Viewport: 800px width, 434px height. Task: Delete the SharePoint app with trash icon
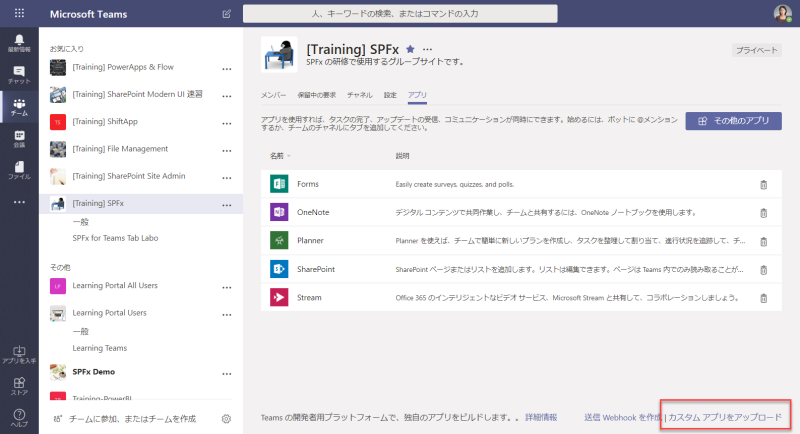pyautogui.click(x=763, y=270)
